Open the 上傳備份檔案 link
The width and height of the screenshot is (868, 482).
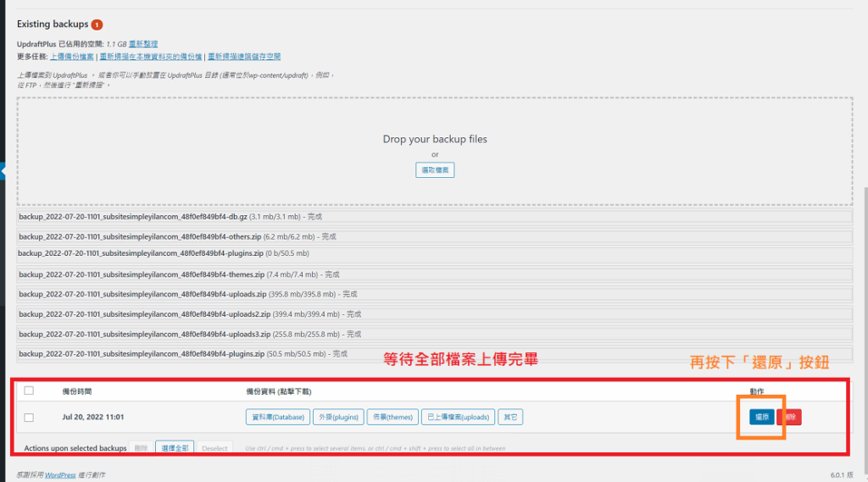tap(72, 57)
